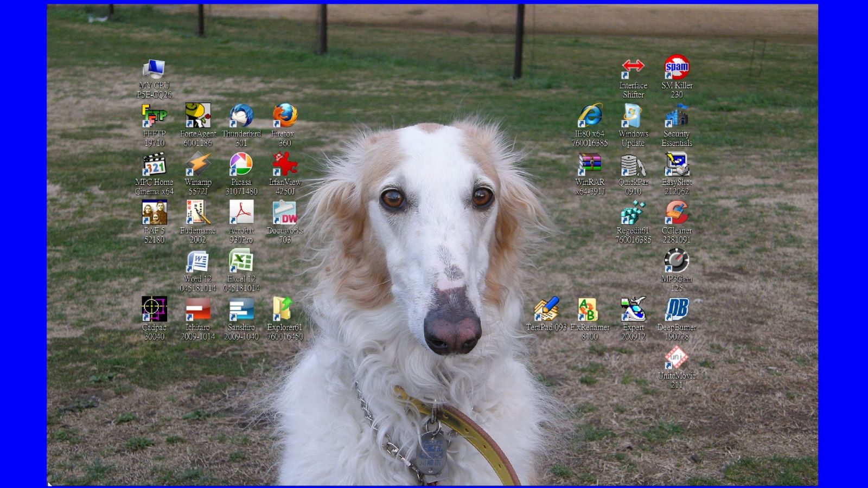
Task: Select the IrfanView red icon
Action: (x=285, y=165)
